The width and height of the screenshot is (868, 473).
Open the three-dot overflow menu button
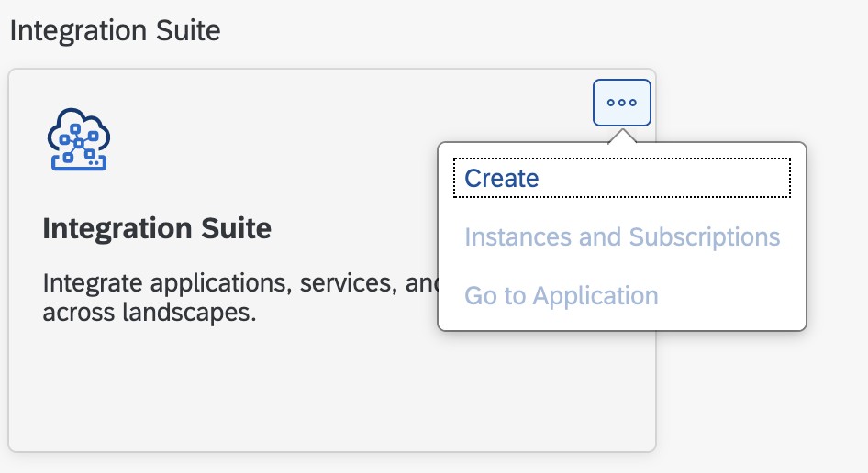click(622, 103)
